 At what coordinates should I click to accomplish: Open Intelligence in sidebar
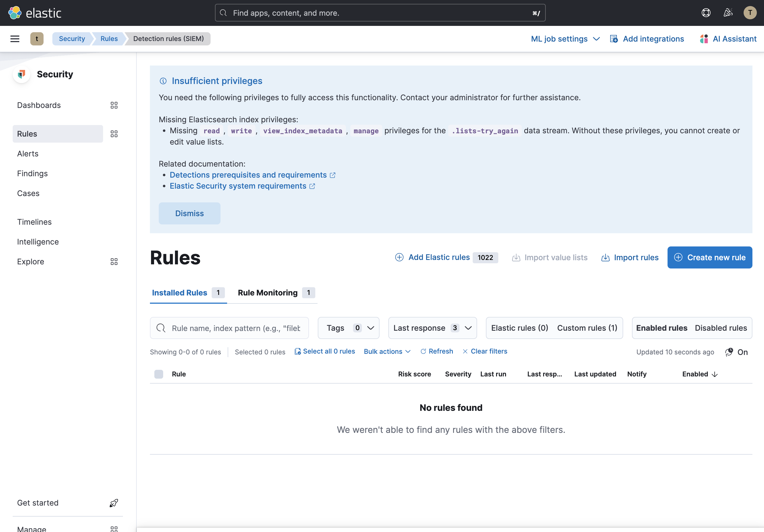[38, 242]
